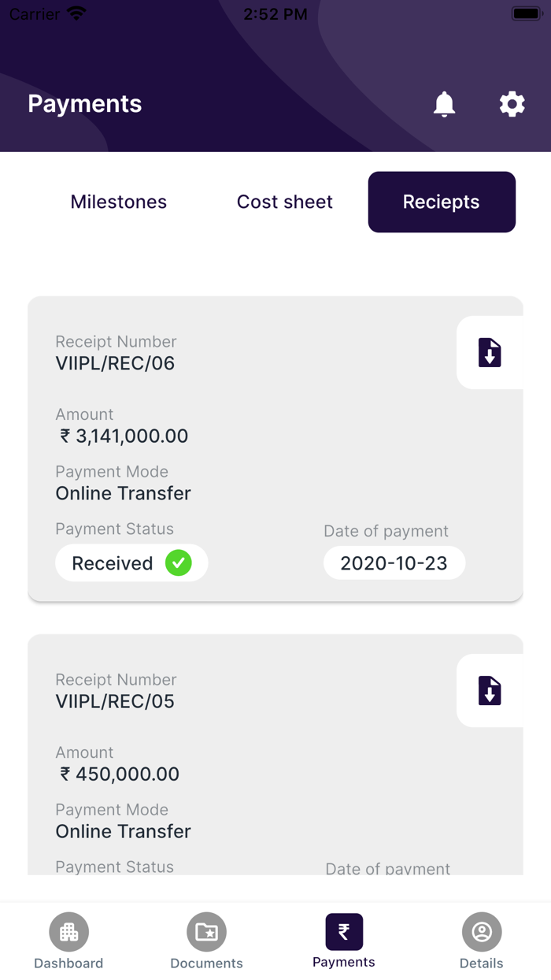Open the Documents section
This screenshot has height=980, width=551.
pos(206,939)
